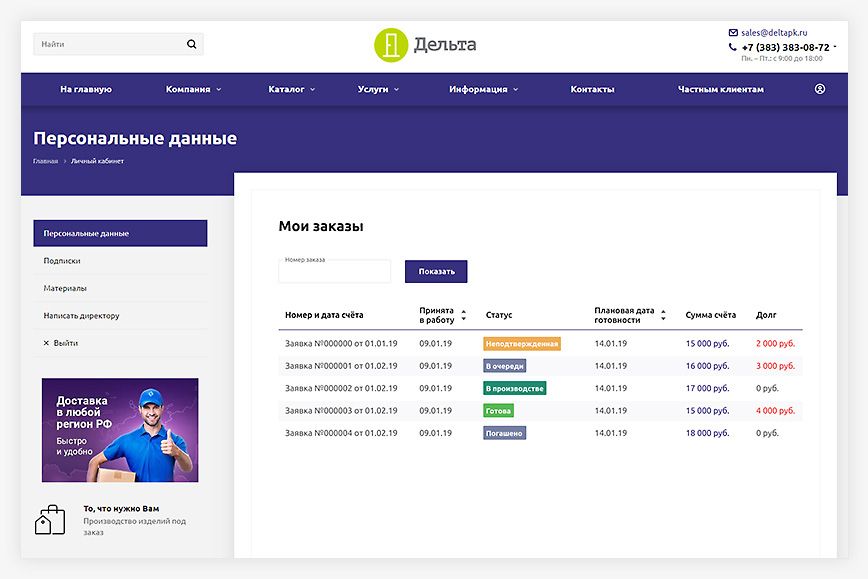Click the Сумма счёта column header
The image size is (868, 579).
coord(711,315)
